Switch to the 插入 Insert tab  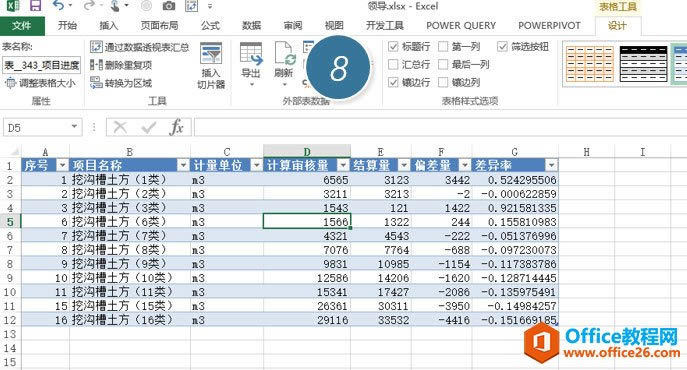(x=109, y=26)
